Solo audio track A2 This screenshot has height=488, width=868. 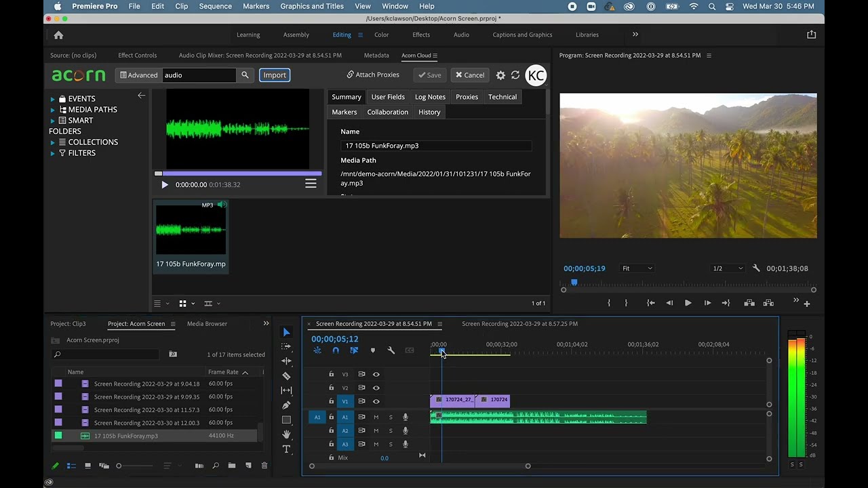point(391,430)
